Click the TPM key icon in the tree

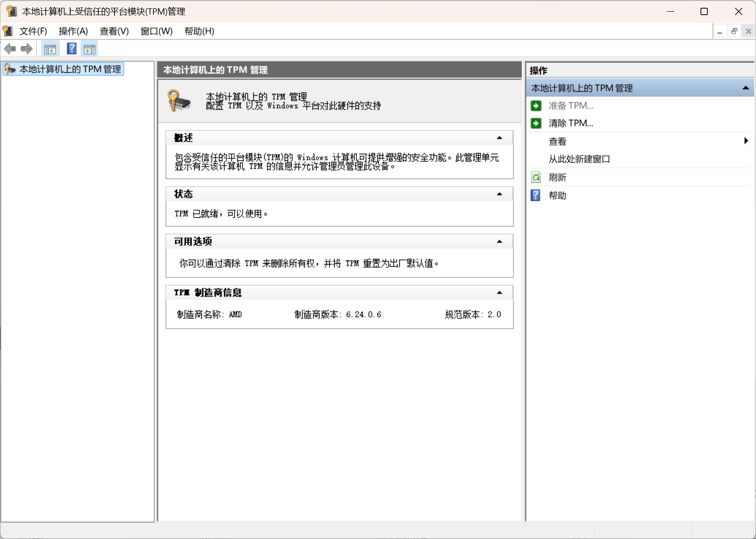point(10,69)
